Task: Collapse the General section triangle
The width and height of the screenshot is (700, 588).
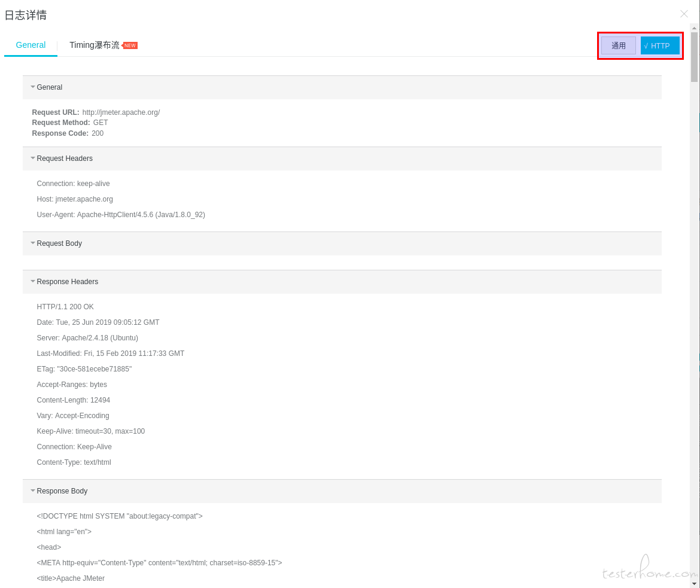Action: pyautogui.click(x=32, y=87)
